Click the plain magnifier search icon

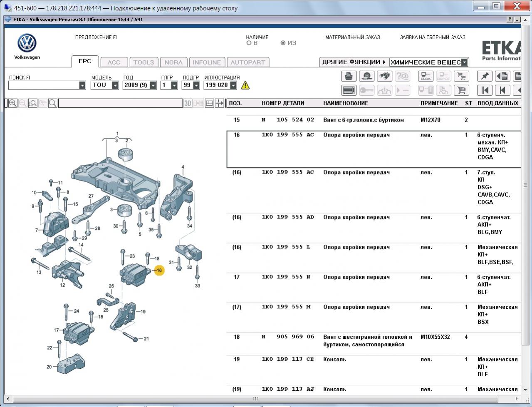53,103
